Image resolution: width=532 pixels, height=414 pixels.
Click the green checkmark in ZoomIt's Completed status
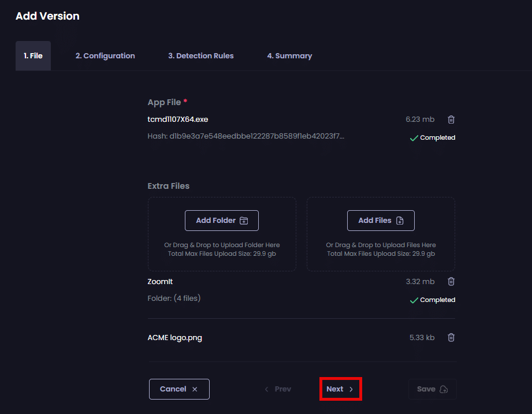[414, 300]
